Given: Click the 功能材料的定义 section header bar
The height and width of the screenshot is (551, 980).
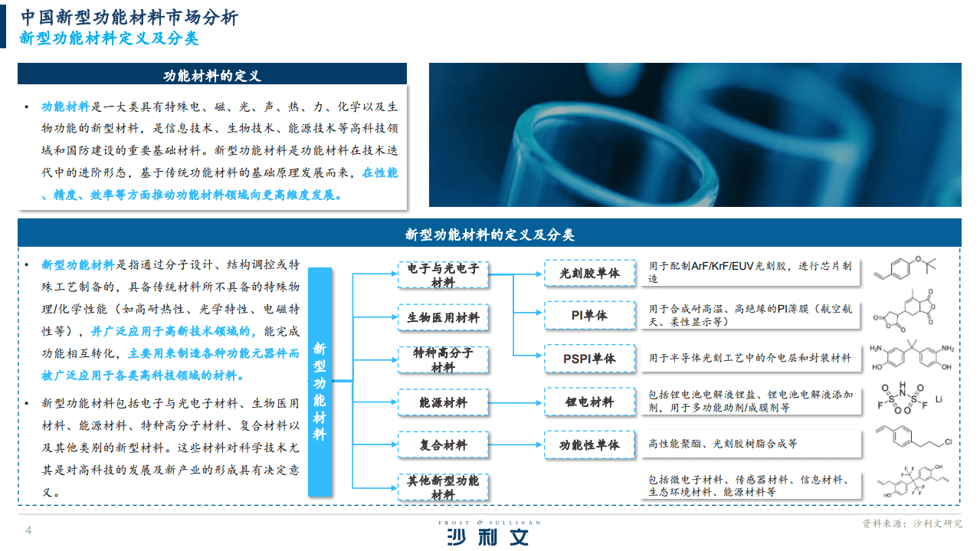Looking at the screenshot, I should tap(212, 74).
